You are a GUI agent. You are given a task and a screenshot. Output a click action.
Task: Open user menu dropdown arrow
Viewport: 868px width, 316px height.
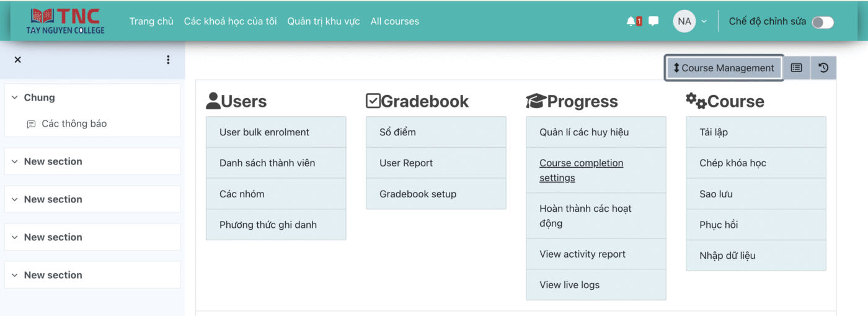[x=704, y=21]
